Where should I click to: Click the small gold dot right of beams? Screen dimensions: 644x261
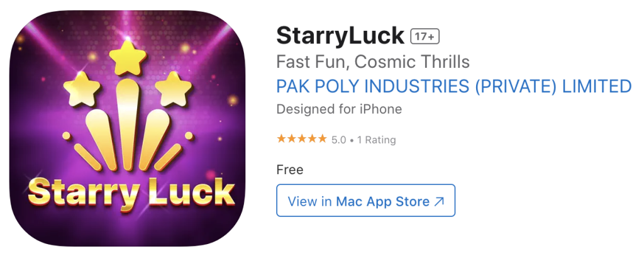point(189,136)
